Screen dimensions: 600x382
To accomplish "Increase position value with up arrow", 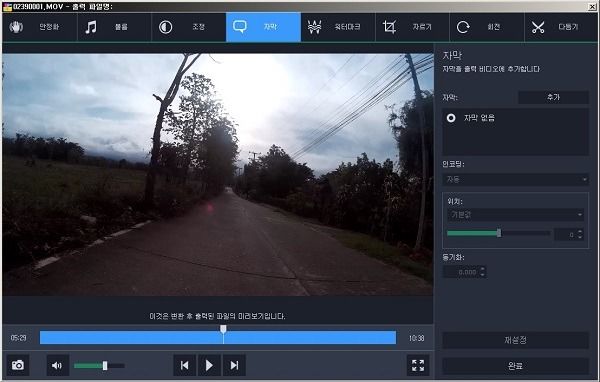I will (580, 231).
